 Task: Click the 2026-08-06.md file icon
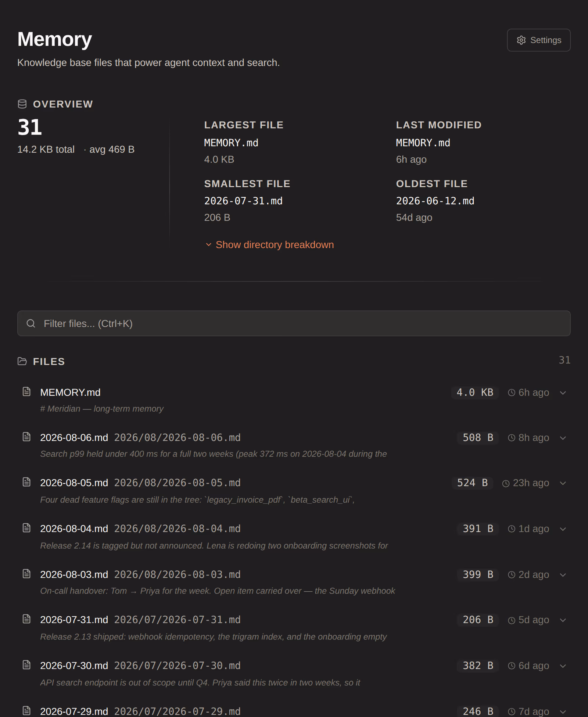pos(26,437)
